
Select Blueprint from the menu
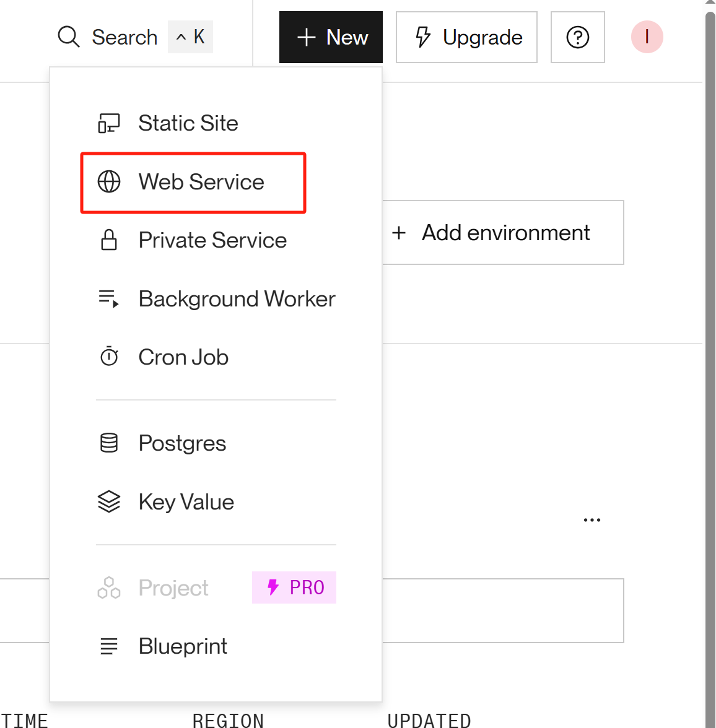pos(216,646)
